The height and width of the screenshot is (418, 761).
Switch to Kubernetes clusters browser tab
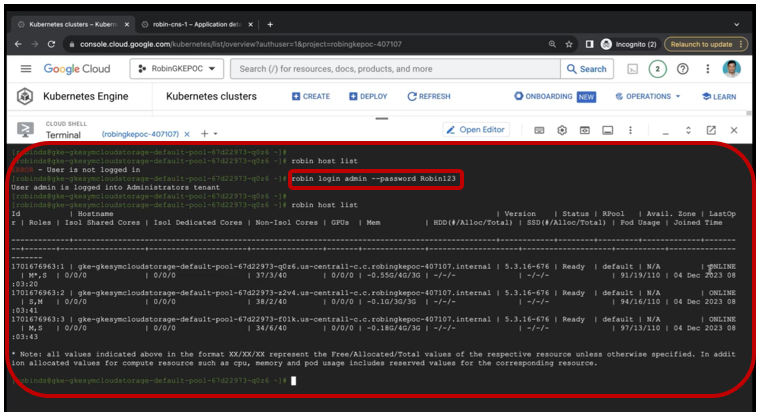tap(73, 24)
